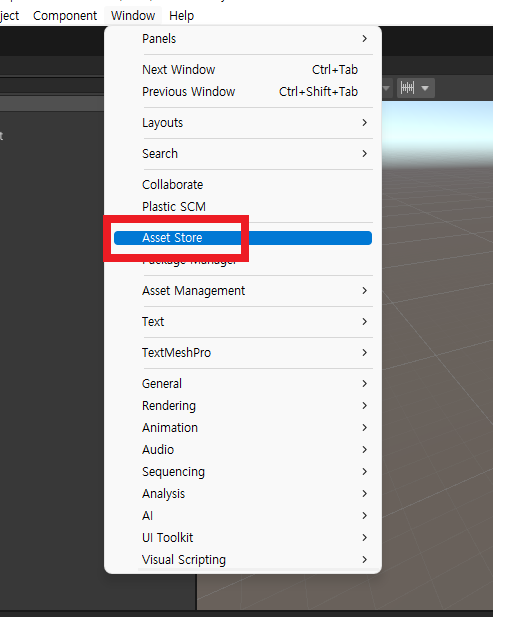Open the Analysis submenu
This screenshot has height=617, width=512.
pos(243,494)
